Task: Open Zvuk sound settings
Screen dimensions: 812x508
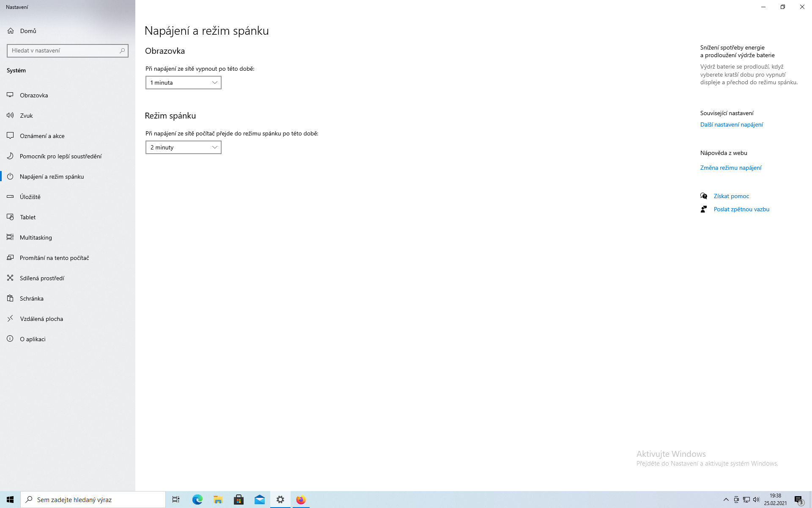Action: click(26, 116)
